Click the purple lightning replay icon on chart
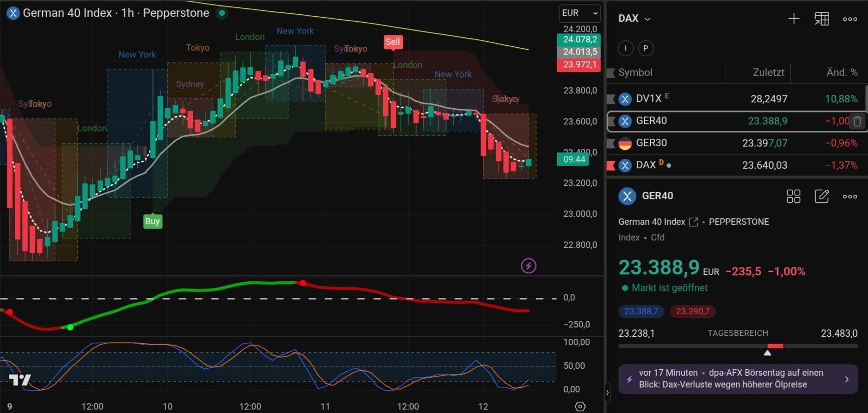Screen dimensions: 868x413 tap(528, 266)
